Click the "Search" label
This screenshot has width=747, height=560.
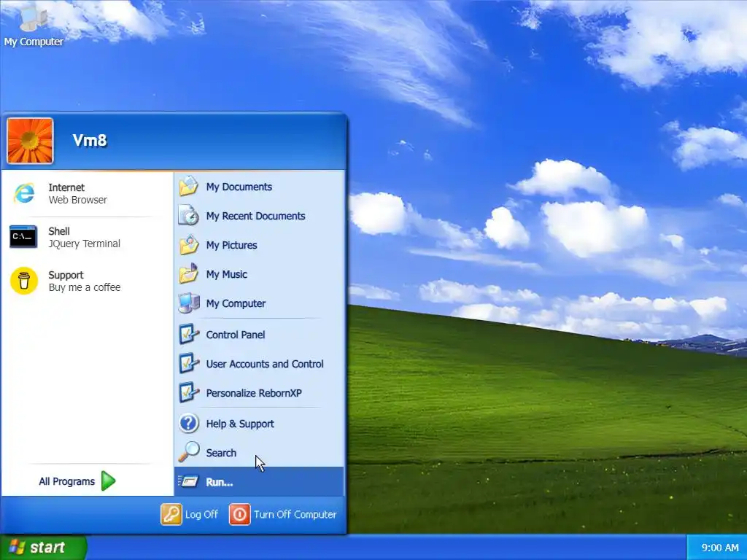(x=221, y=453)
